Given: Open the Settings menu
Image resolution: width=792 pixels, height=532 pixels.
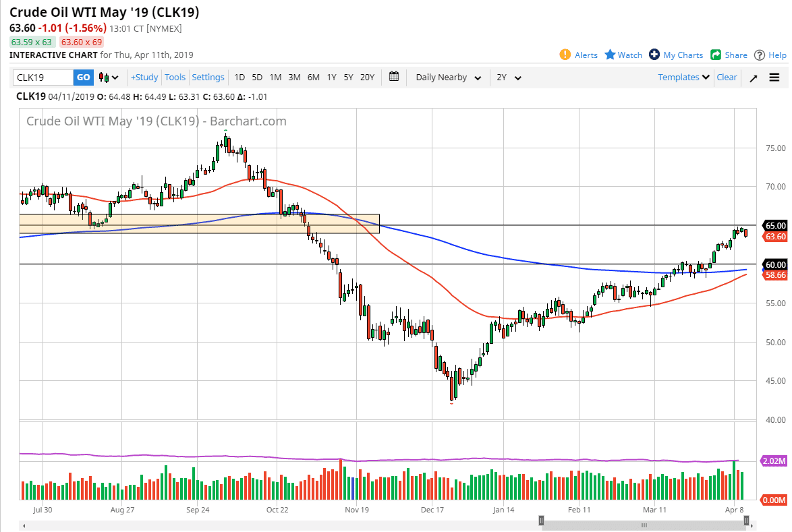Looking at the screenshot, I should pos(208,77).
